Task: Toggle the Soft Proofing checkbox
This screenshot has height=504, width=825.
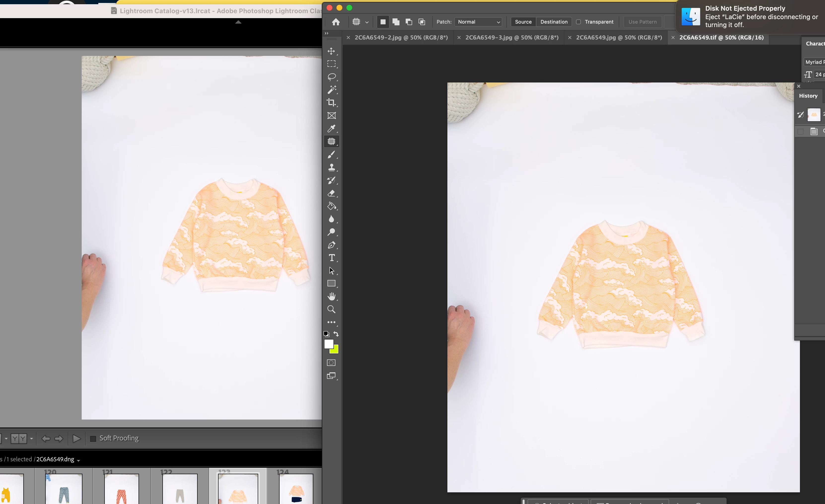Action: (x=93, y=438)
